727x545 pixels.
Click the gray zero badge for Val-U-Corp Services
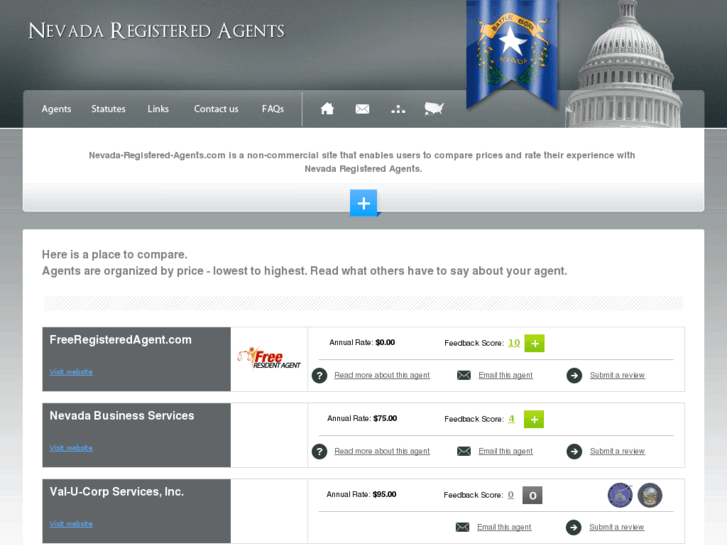tap(532, 495)
